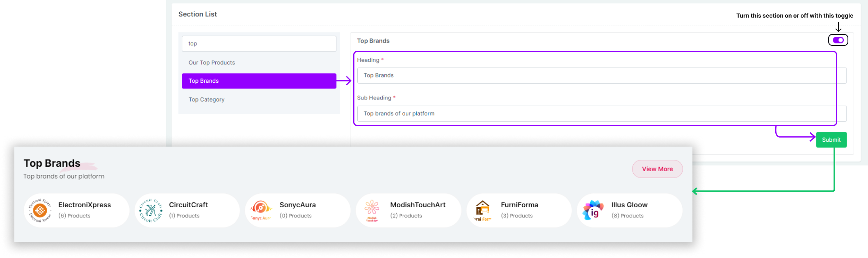Focus the Heading input field

[601, 76]
